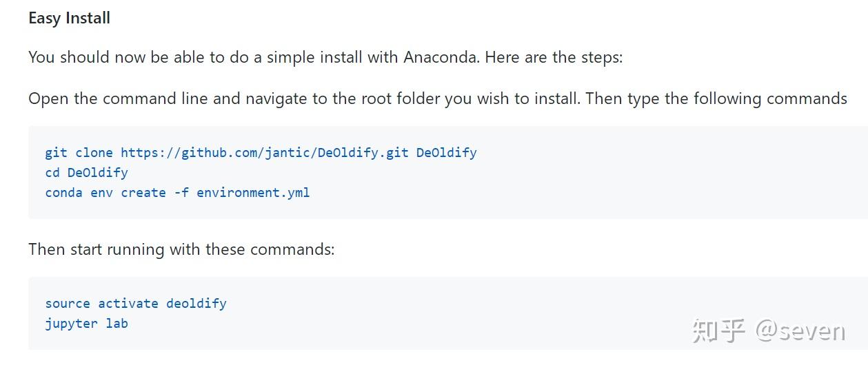This screenshot has height=365, width=868.
Task: Click the "cd DeOldify" command line
Action: pyautogui.click(x=86, y=172)
